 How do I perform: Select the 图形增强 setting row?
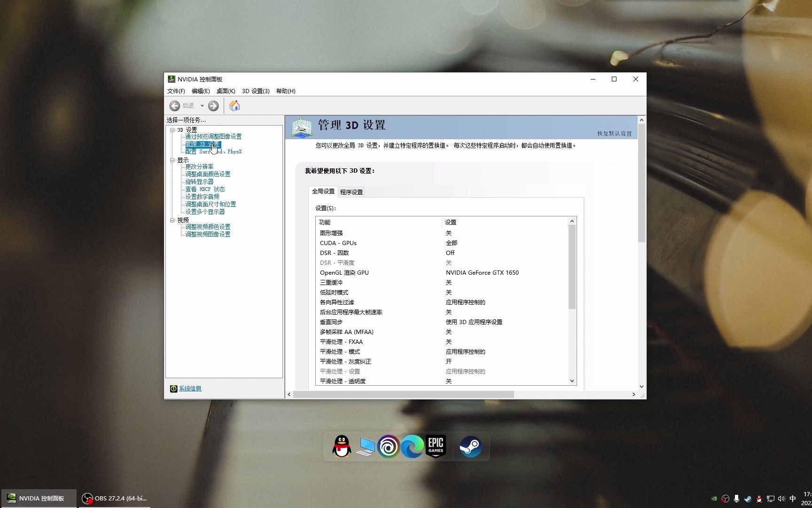pos(442,233)
